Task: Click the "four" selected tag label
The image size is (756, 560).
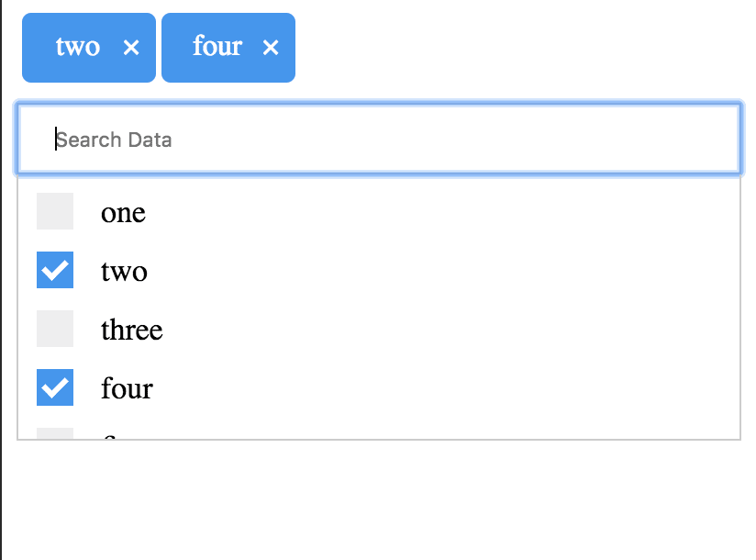Action: click(x=217, y=46)
